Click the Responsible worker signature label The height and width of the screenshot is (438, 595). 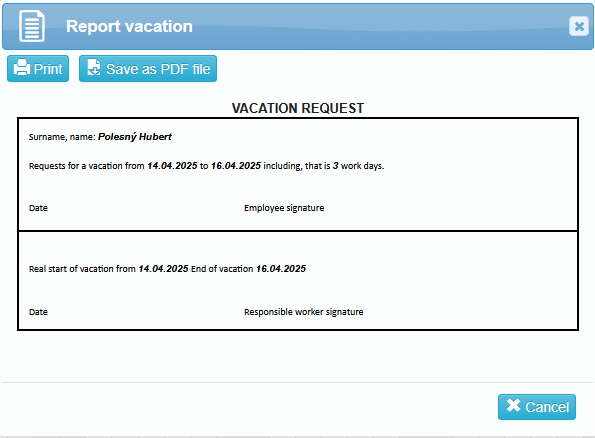(x=304, y=312)
